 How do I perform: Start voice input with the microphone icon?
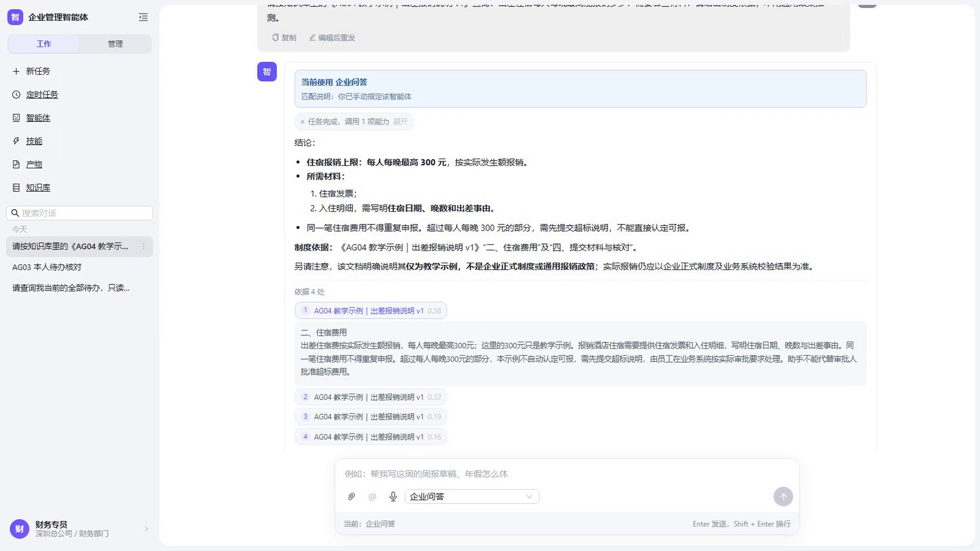point(393,497)
